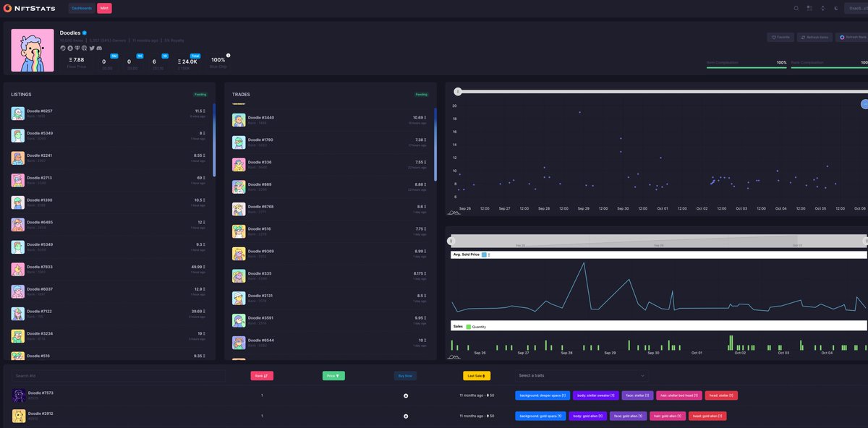The width and height of the screenshot is (868, 428).
Task: Click the Blue Chip info icon
Action: [x=229, y=56]
